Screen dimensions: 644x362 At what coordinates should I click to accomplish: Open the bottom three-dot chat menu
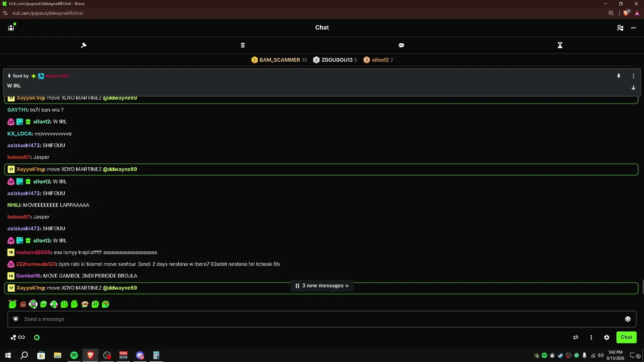click(591, 337)
